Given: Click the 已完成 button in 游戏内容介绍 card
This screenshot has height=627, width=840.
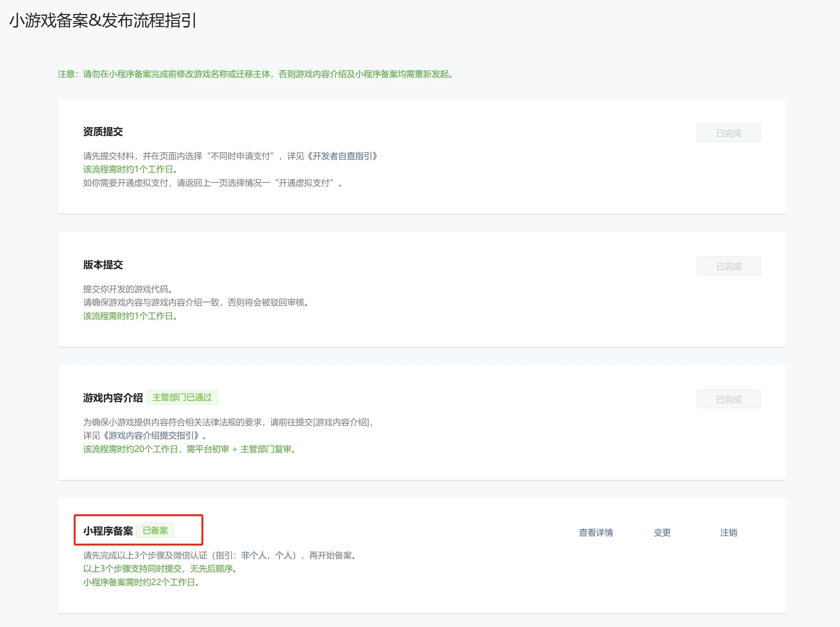Looking at the screenshot, I should [728, 399].
